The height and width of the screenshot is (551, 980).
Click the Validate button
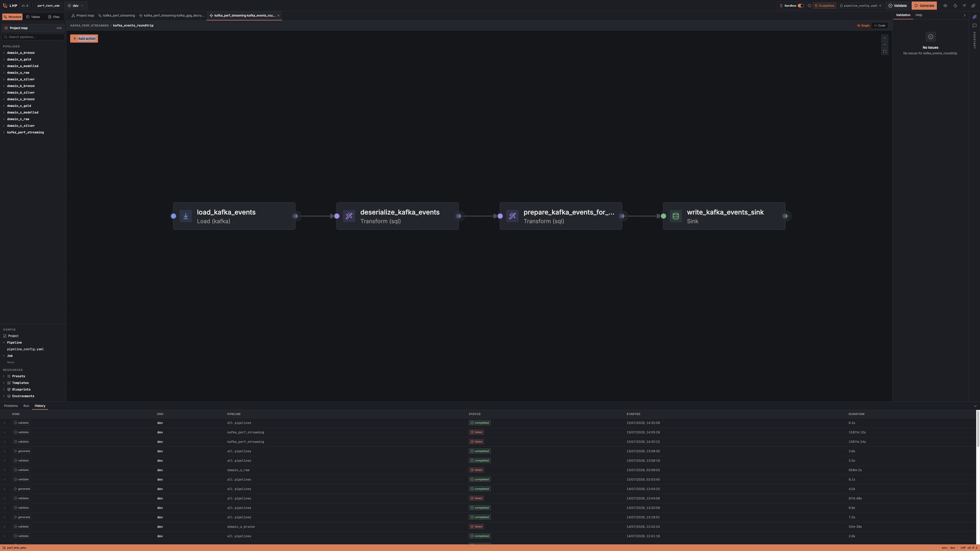898,6
